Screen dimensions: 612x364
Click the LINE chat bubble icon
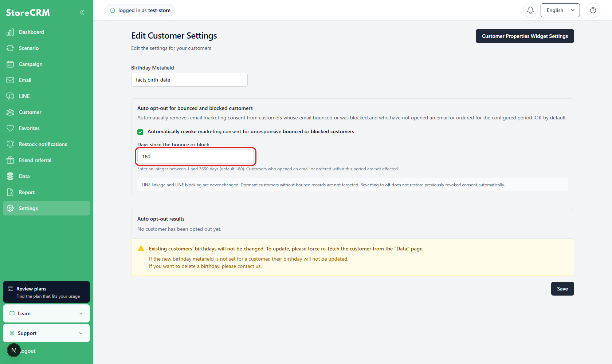[x=10, y=96]
